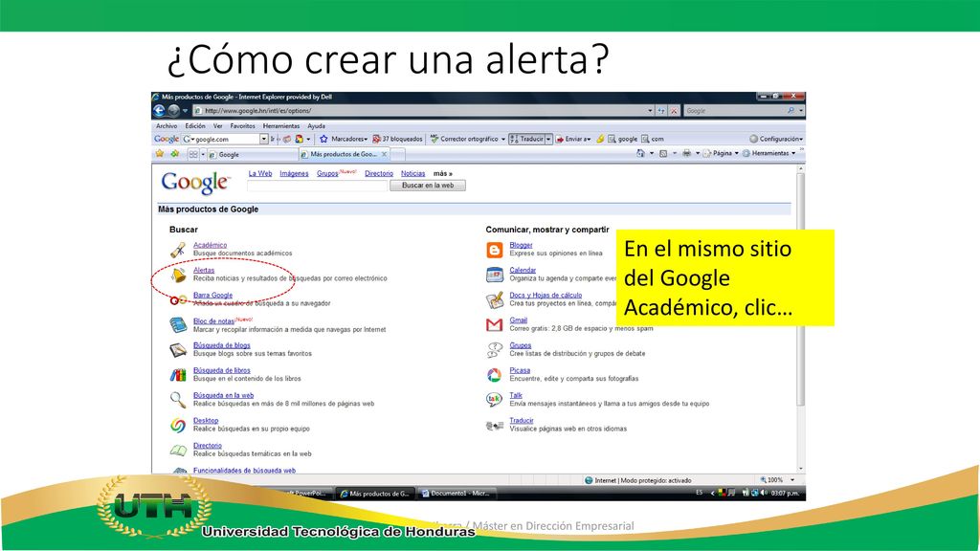Open the Favoritos menu
Screen dimensions: 980x551
click(242, 125)
